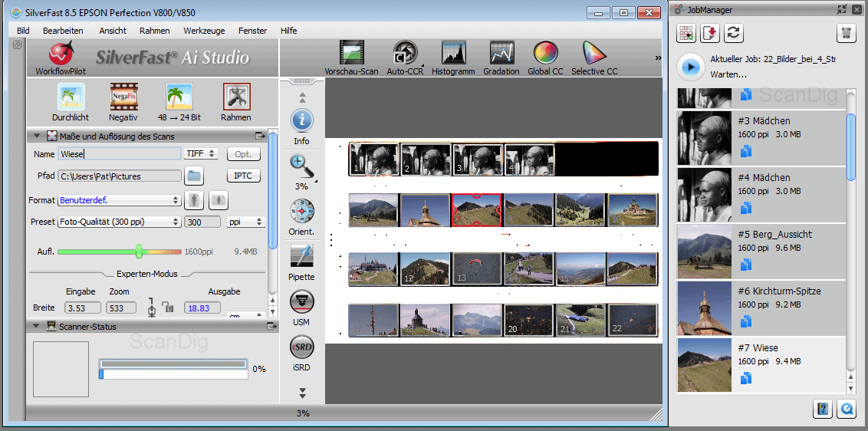
Task: Open the Werkzeuge menu
Action: pyautogui.click(x=204, y=31)
